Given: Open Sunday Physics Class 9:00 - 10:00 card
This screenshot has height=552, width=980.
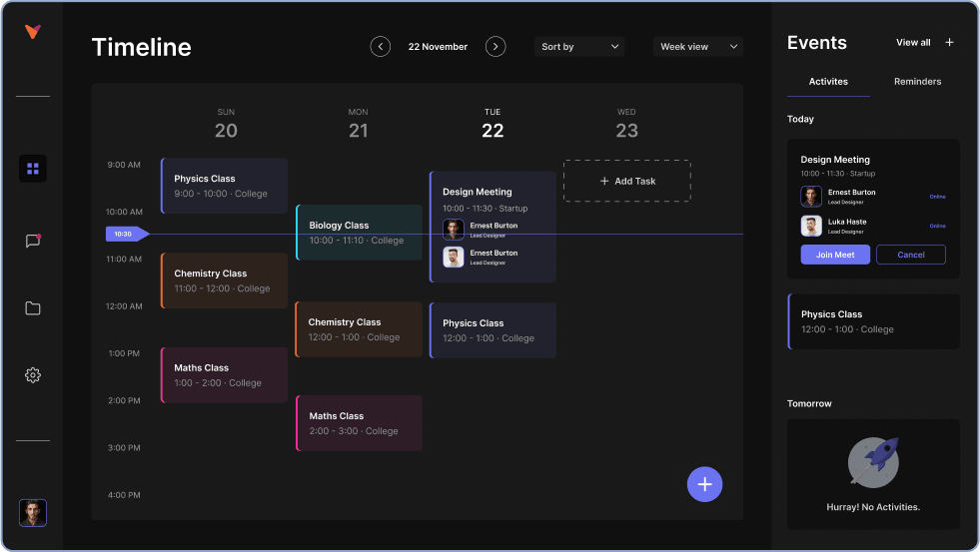Looking at the screenshot, I should point(225,186).
